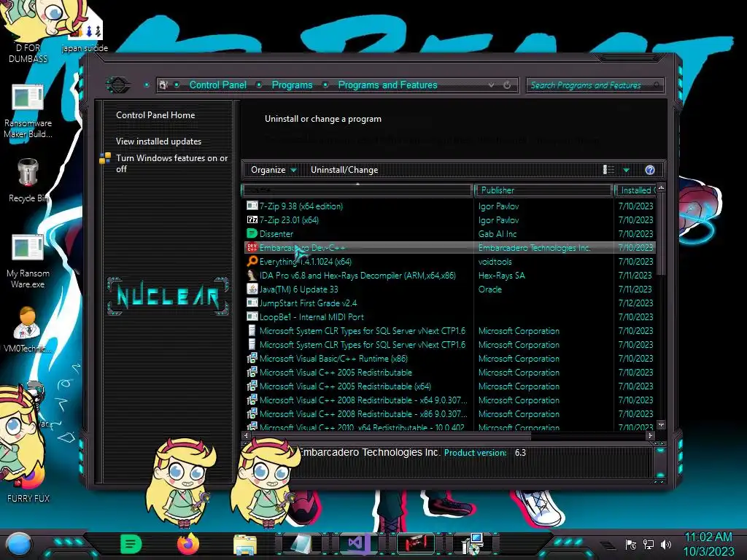Select the LoopBe1 - Internal MIDI Port row
Viewport: 747px width, 560px height.
[x=449, y=316]
